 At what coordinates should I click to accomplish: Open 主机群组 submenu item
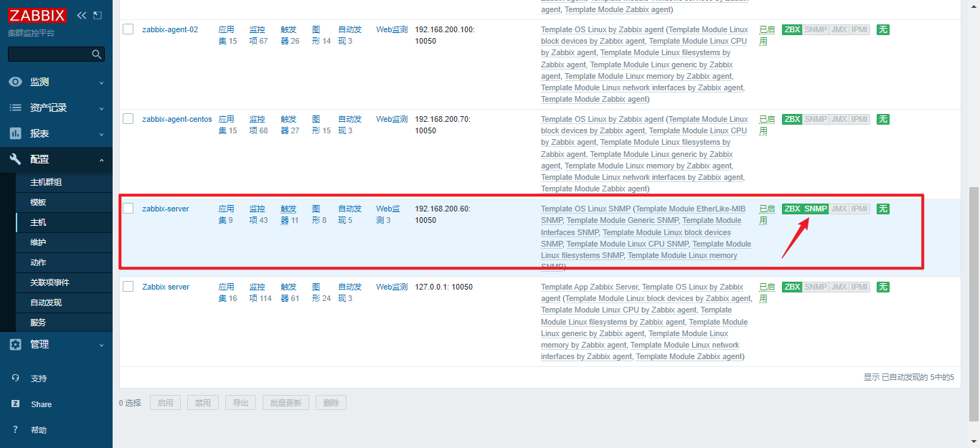(x=64, y=182)
